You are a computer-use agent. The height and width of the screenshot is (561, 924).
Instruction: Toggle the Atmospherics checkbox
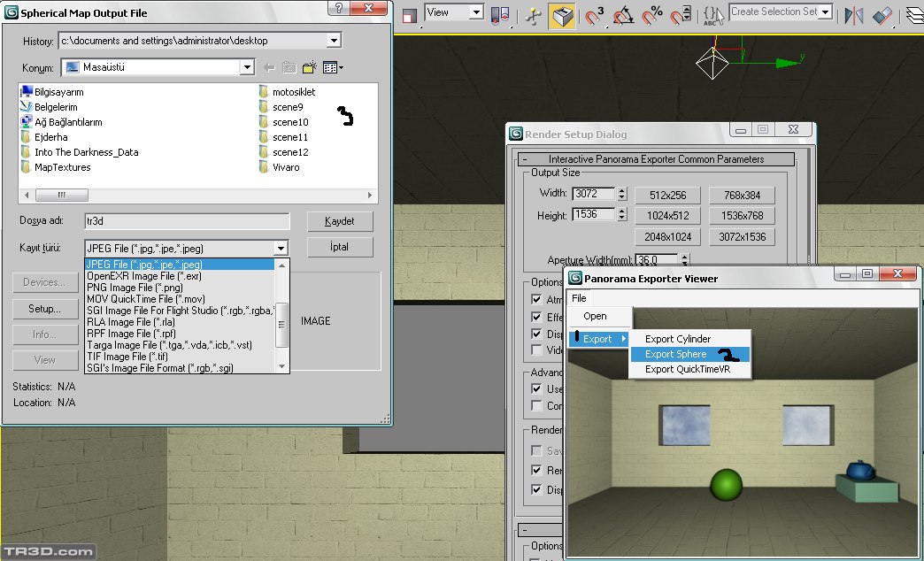[x=536, y=300]
